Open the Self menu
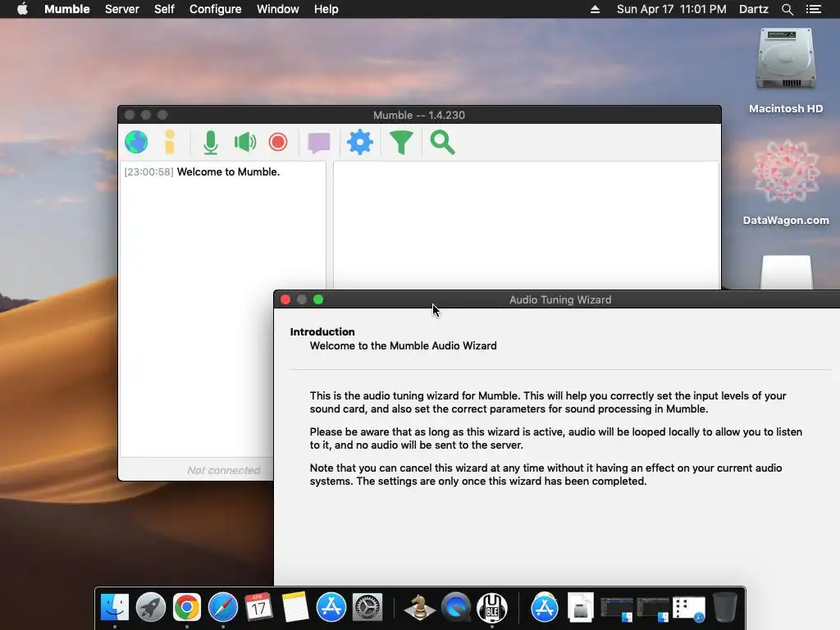This screenshot has width=840, height=630. tap(164, 9)
